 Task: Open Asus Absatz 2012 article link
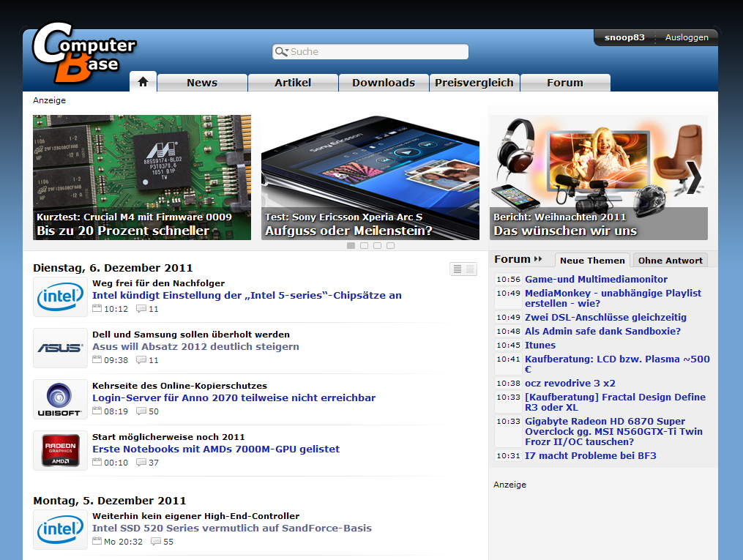[195, 346]
